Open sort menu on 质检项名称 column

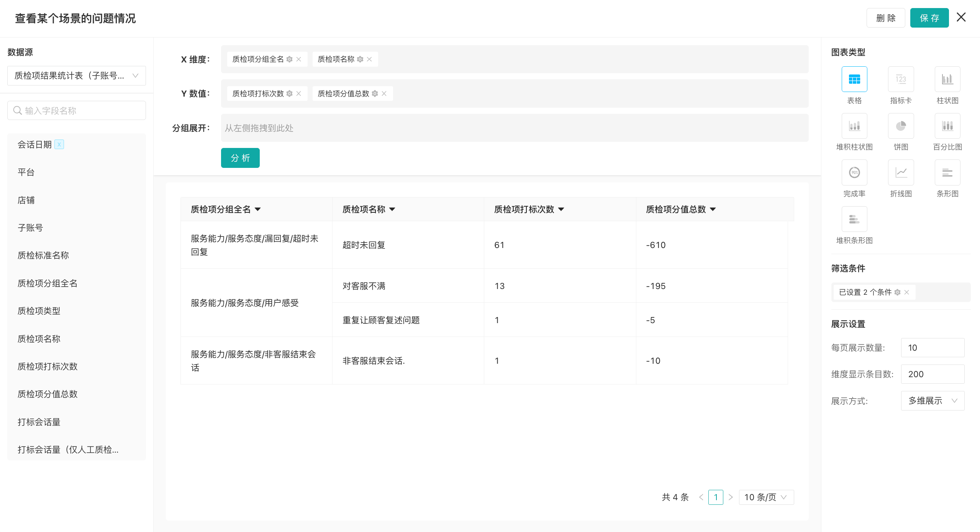coord(392,209)
